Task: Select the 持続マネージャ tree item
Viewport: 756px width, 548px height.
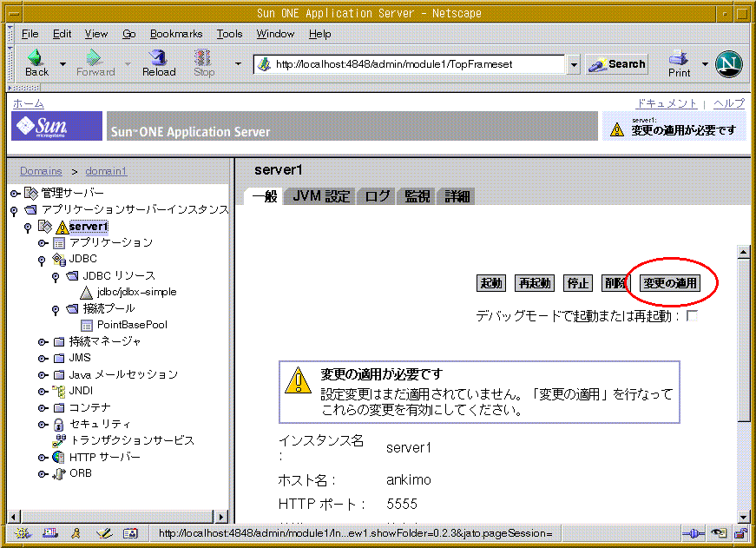Action: tap(105, 341)
